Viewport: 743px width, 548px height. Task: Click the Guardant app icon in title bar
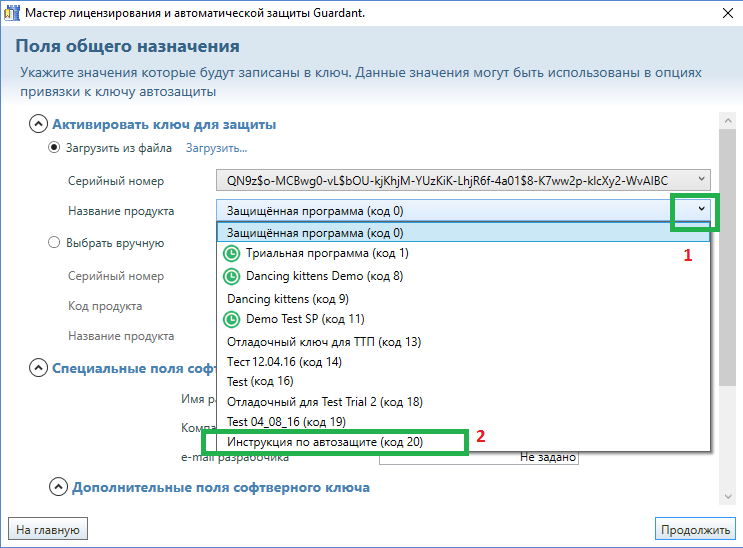click(x=13, y=14)
